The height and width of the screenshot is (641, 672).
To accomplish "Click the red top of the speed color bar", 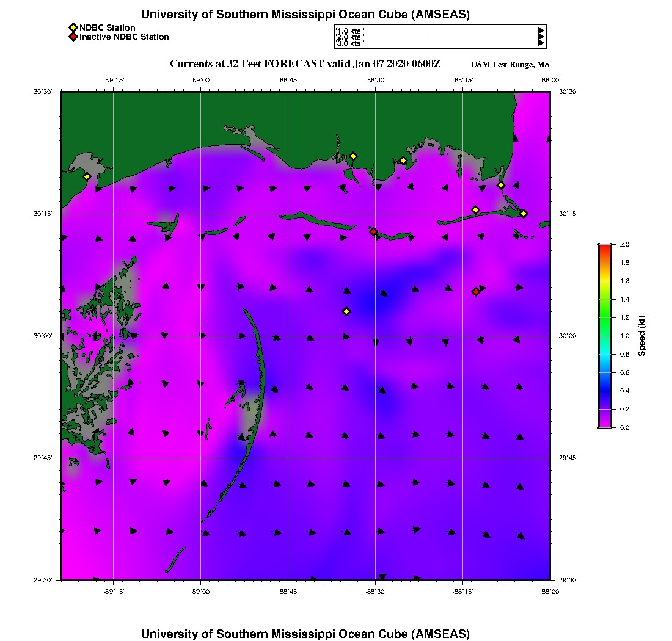I will click(604, 247).
